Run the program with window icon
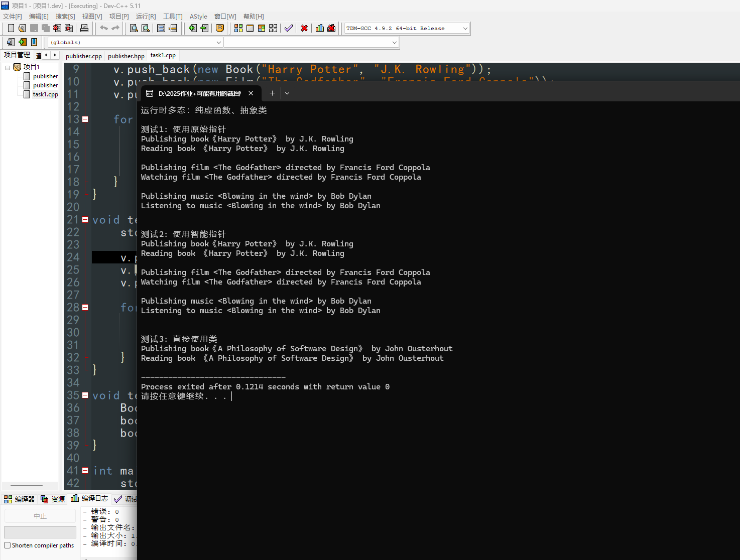 [x=250, y=28]
